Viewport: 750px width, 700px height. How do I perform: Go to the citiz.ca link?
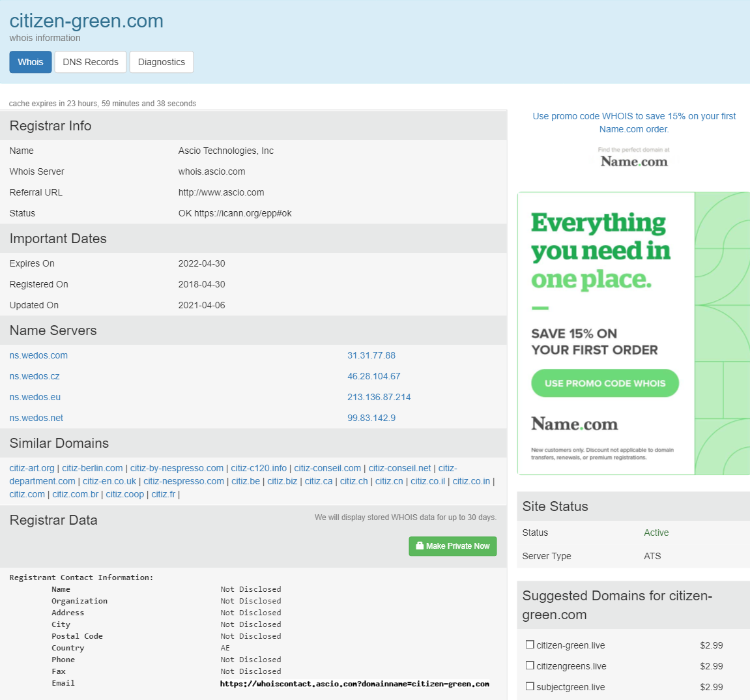[319, 482]
